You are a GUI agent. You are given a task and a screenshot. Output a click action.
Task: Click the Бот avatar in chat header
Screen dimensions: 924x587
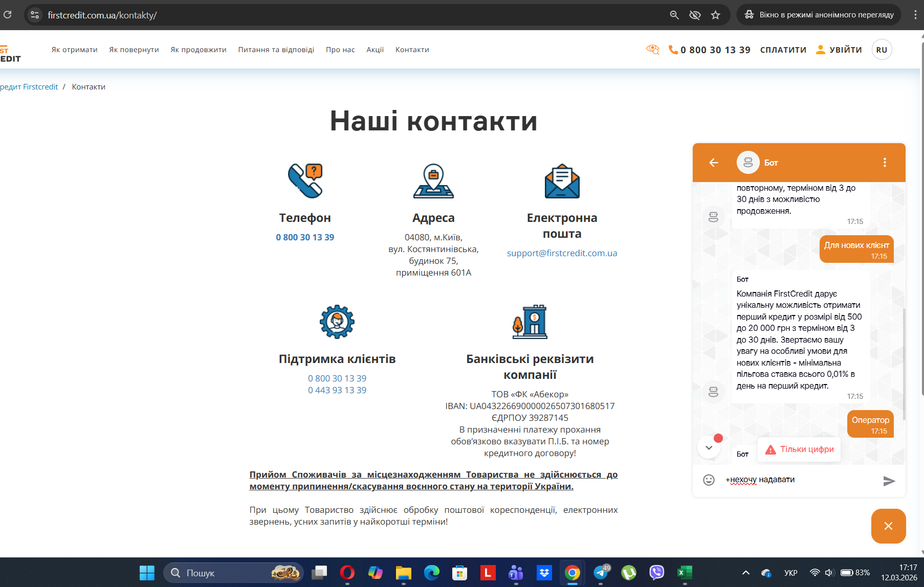click(748, 163)
